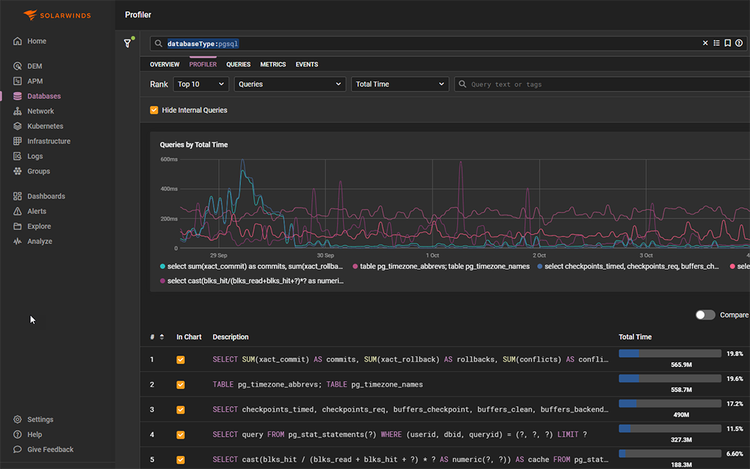Open the SELECT query FROM pg_stat_statements query

399,435
